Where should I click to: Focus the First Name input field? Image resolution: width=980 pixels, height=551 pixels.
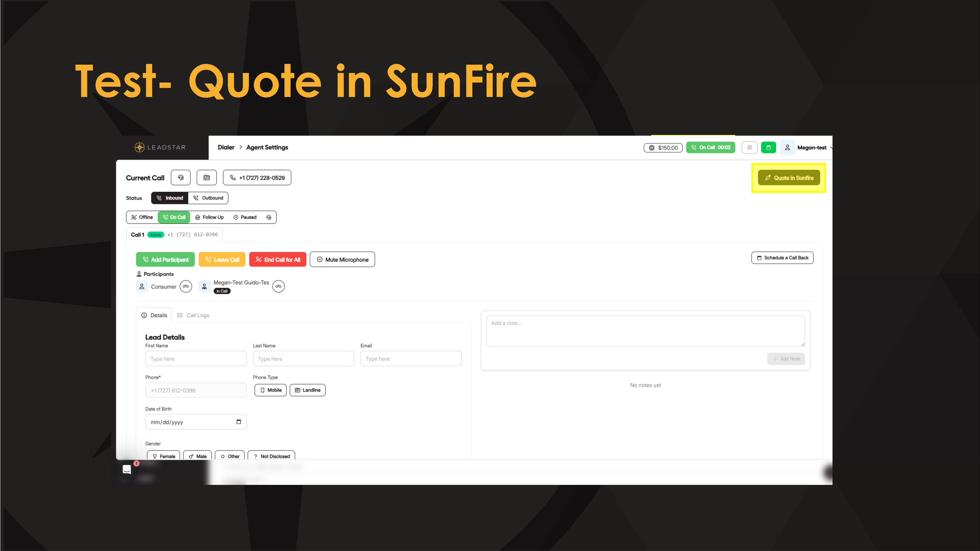[x=196, y=359]
